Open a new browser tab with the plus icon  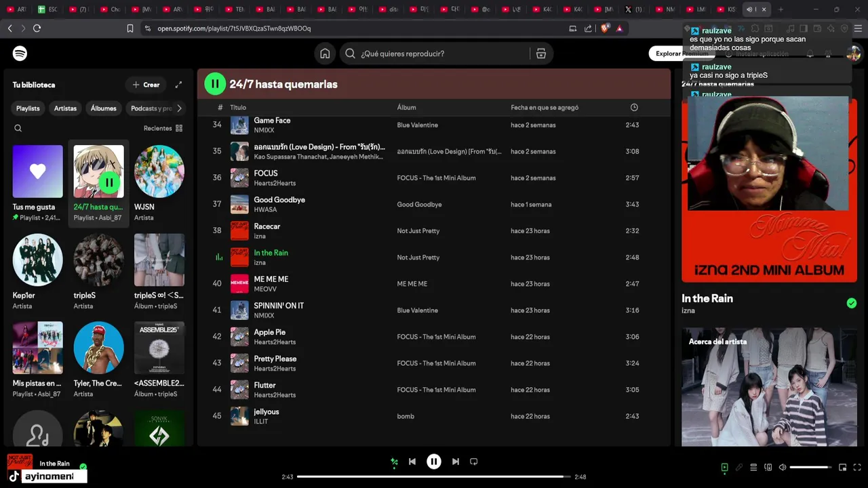(781, 9)
